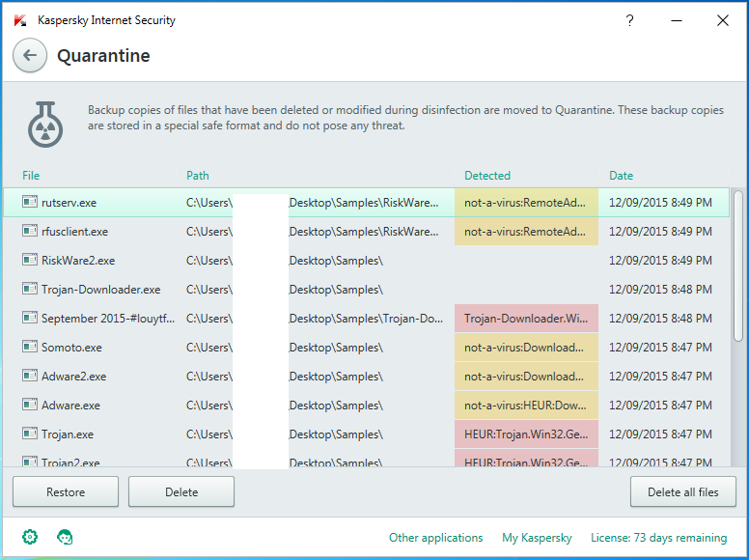Click Adware2.exe not-a-virus:Download... detection cell
Image resolution: width=749 pixels, height=560 pixels.
click(x=526, y=377)
